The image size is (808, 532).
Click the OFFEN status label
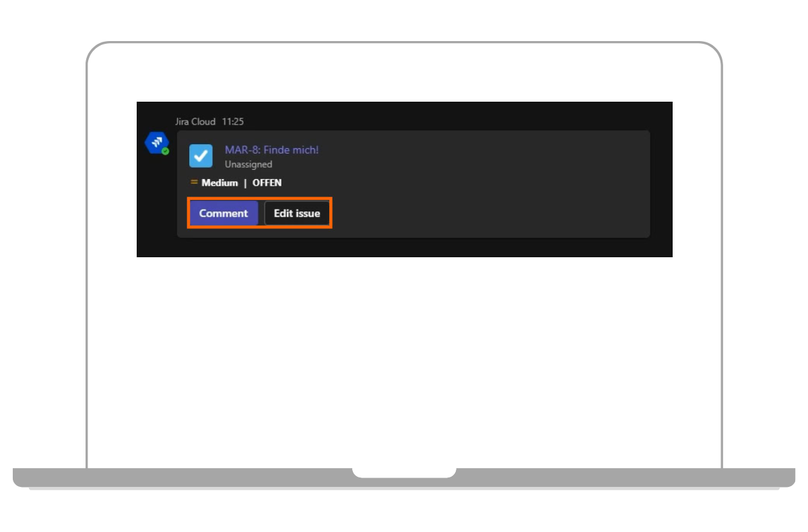click(x=267, y=182)
